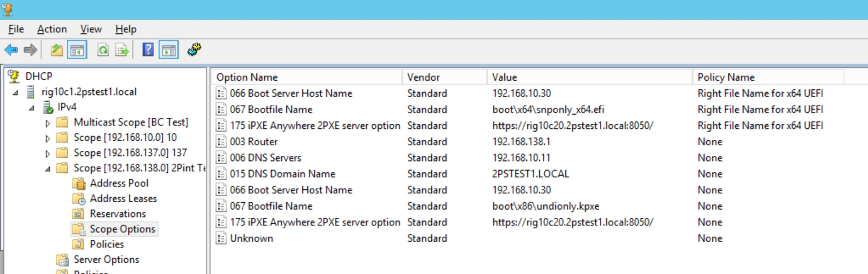
Task: Click the Refresh toolbar icon
Action: click(103, 50)
